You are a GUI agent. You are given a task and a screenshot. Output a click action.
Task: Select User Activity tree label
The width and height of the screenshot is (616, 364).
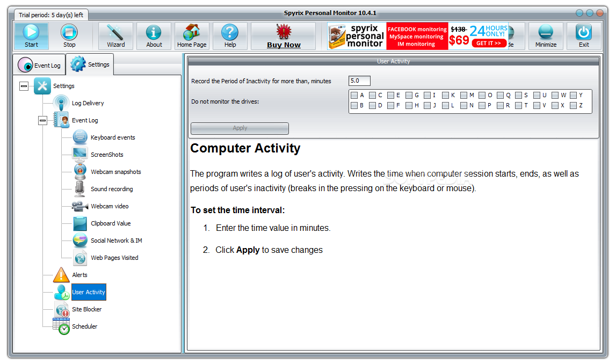click(x=89, y=292)
